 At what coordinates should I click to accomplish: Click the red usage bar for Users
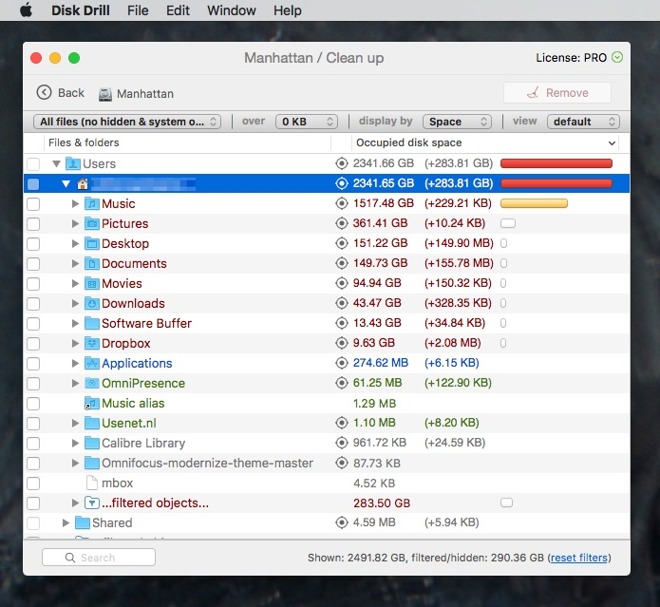click(556, 163)
